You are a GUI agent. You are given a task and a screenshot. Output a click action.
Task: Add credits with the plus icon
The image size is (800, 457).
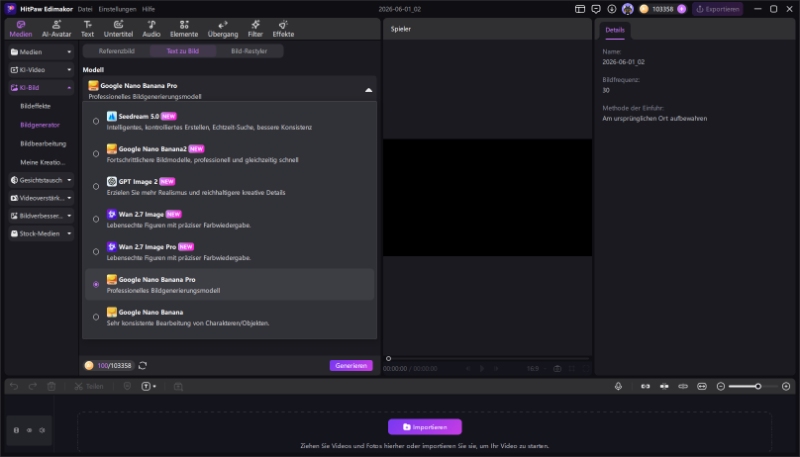click(x=682, y=9)
